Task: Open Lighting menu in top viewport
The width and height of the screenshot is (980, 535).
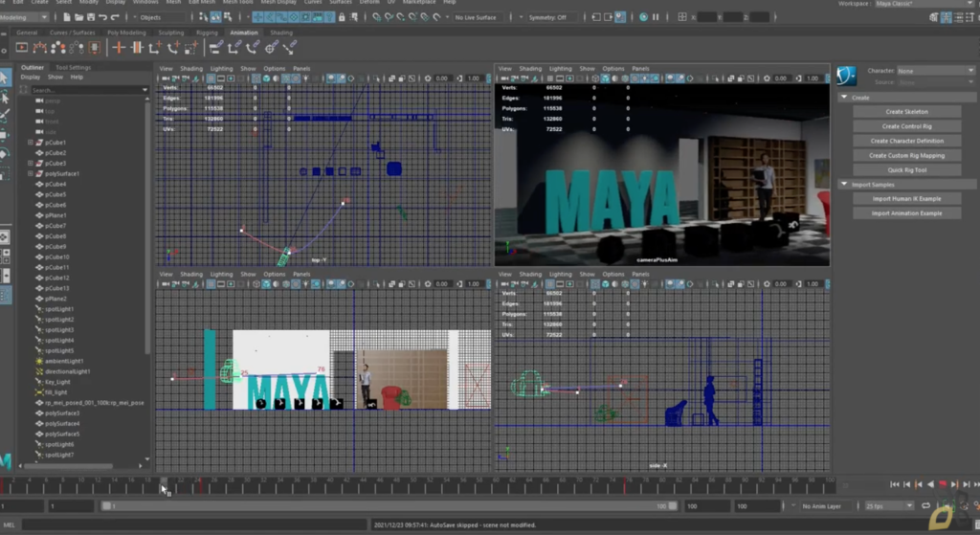Action: (x=221, y=69)
